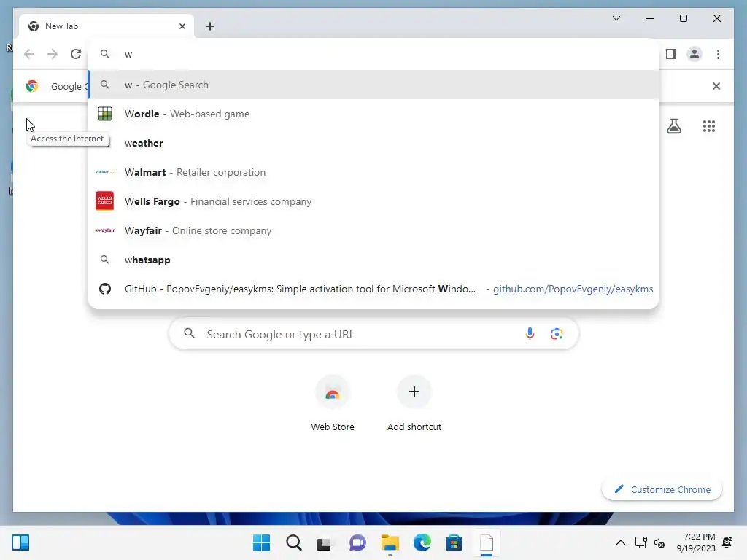Image resolution: width=747 pixels, height=560 pixels.
Task: Open Microsoft Store from taskbar
Action: click(454, 542)
